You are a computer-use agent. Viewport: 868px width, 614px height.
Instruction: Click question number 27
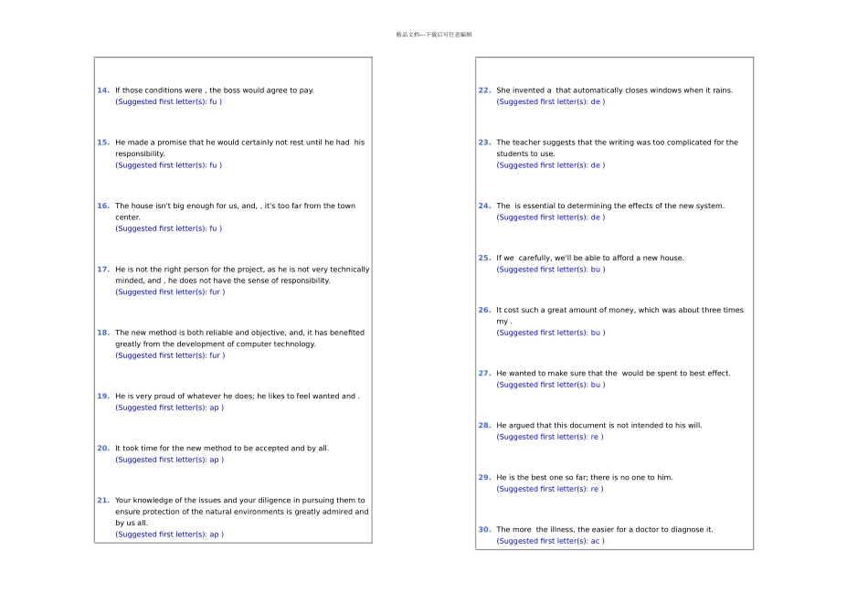pyautogui.click(x=485, y=373)
